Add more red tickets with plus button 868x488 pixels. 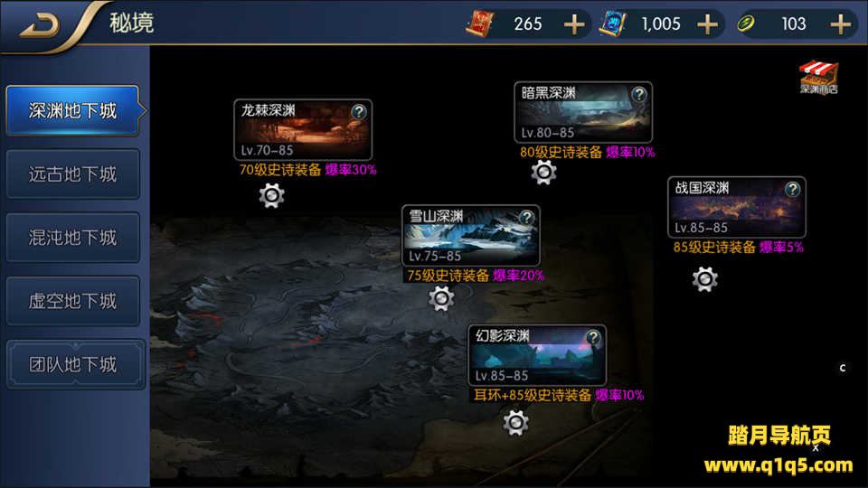(574, 24)
